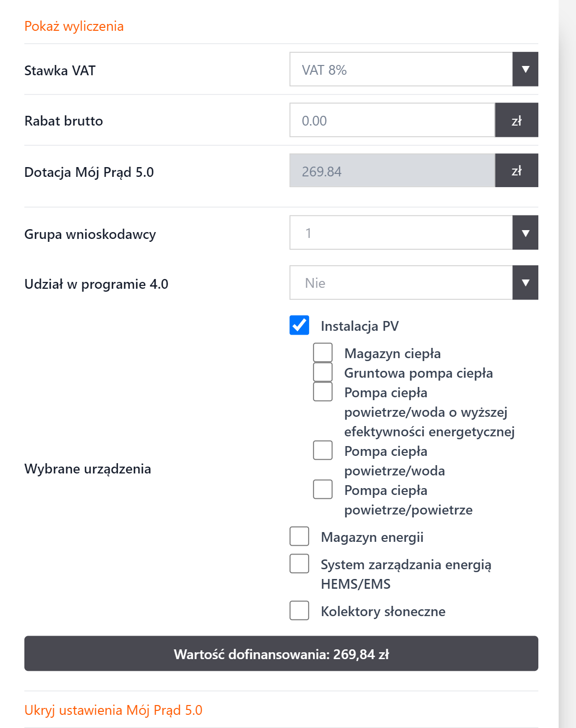Focus the Rabat brutto input field
This screenshot has width=576, height=728.
[x=392, y=120]
